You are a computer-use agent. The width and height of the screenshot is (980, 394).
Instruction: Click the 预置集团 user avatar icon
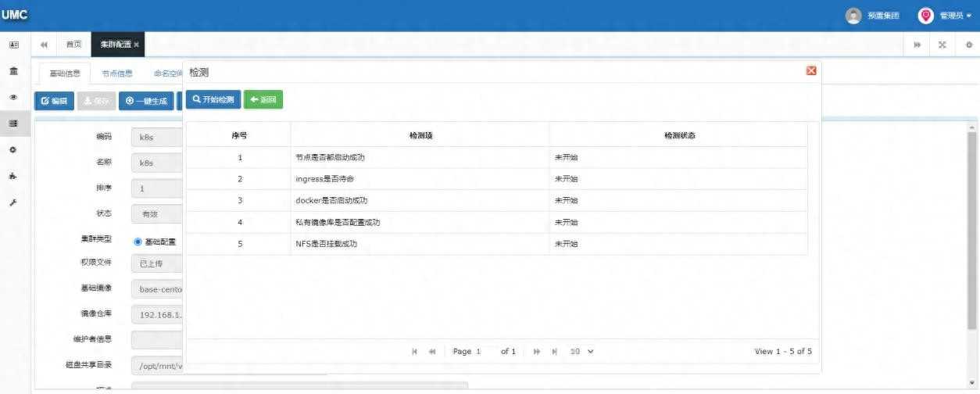tap(854, 16)
